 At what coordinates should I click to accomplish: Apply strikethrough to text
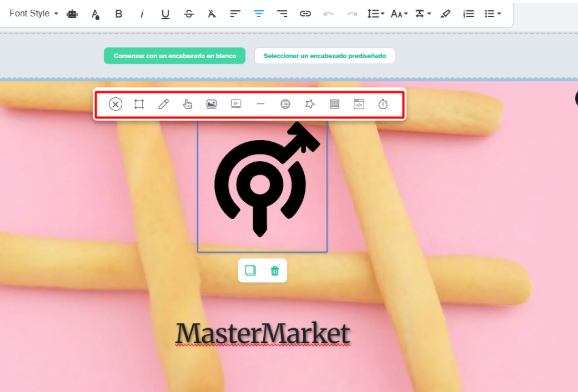click(x=189, y=14)
